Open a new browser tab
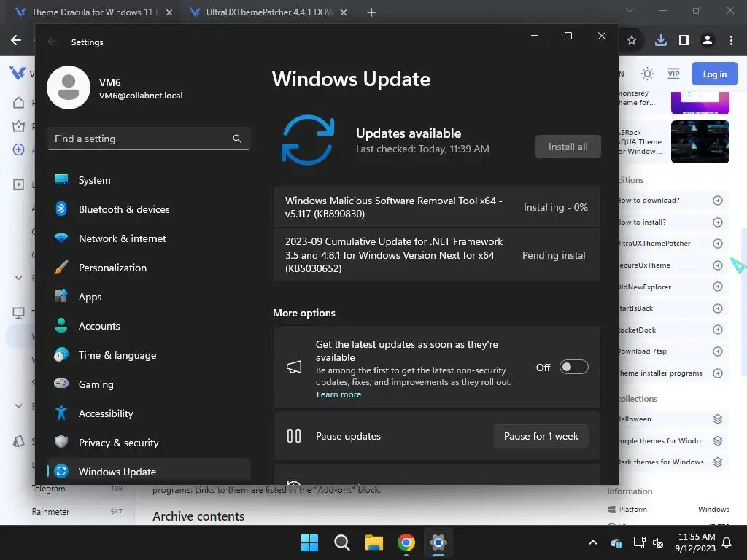Screen dimensions: 747x560 (x=371, y=12)
